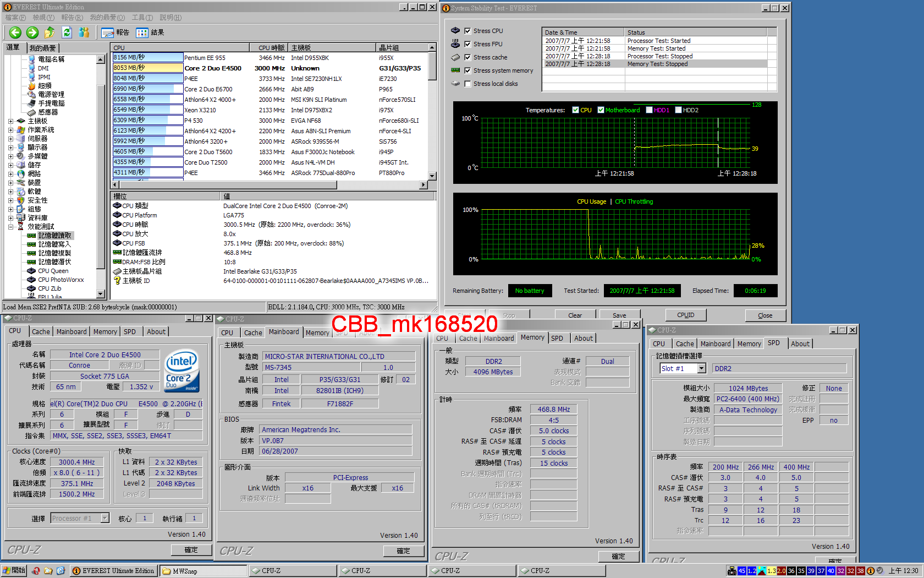The height and width of the screenshot is (578, 924).
Task: Click the green Forward arrow icon
Action: point(32,32)
